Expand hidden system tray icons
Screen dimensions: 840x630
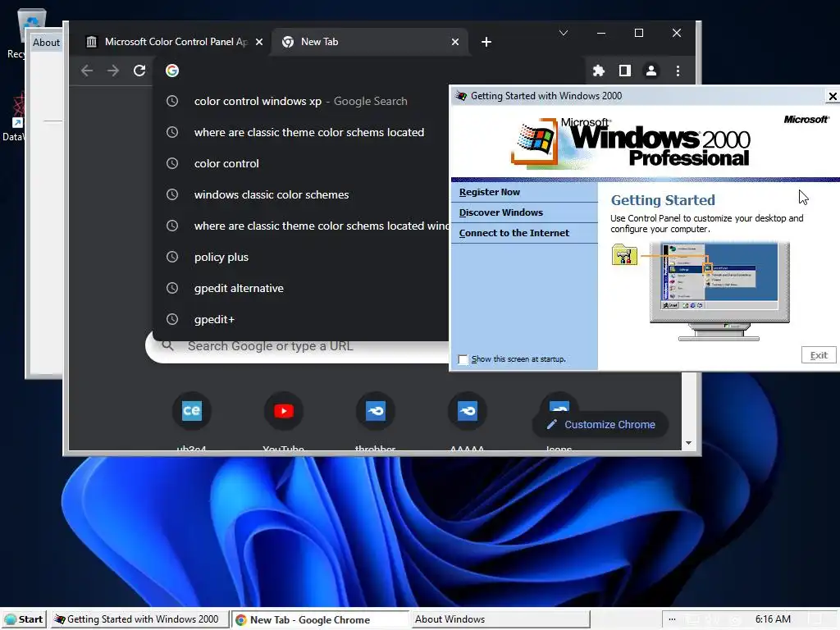[672, 619]
